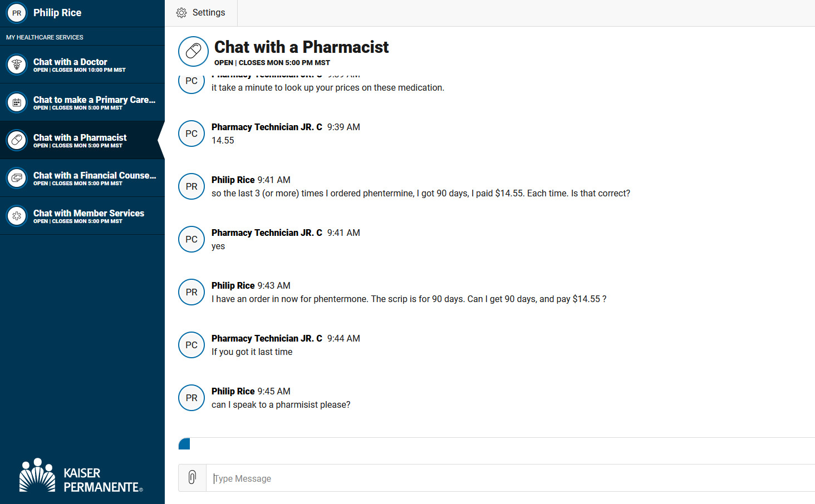Click the PR avatar on the 9:45 AM message
The width and height of the screenshot is (815, 504).
tap(192, 398)
